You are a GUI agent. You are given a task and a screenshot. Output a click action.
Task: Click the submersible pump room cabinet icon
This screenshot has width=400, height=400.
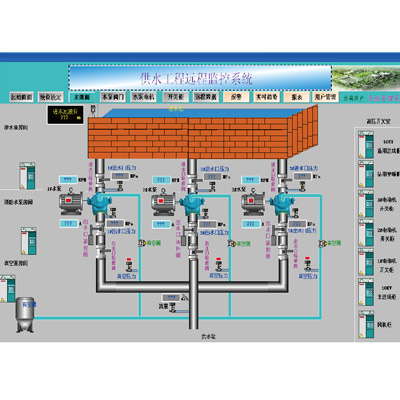[x=27, y=176]
